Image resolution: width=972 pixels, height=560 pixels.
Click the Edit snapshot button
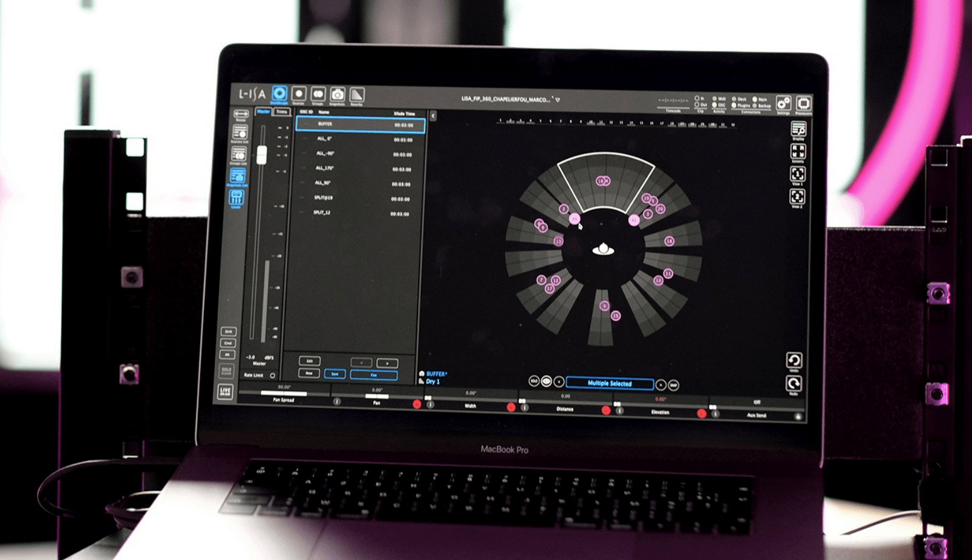pos(310,361)
